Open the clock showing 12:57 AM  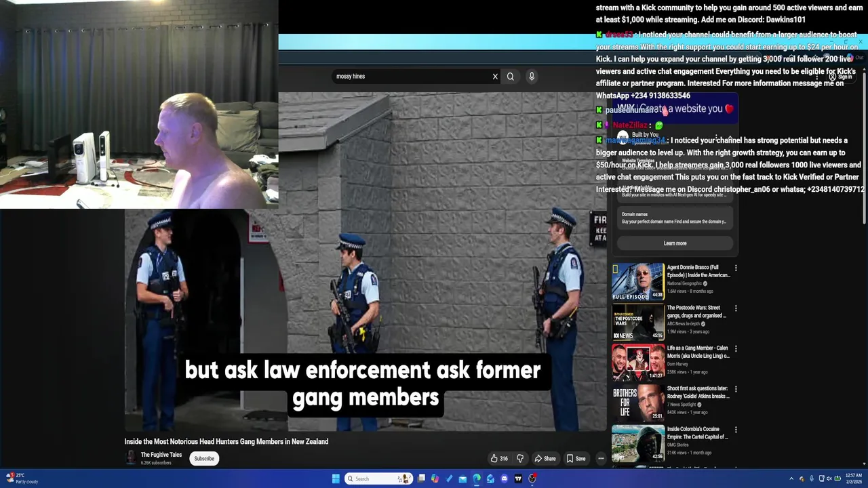[854, 479]
